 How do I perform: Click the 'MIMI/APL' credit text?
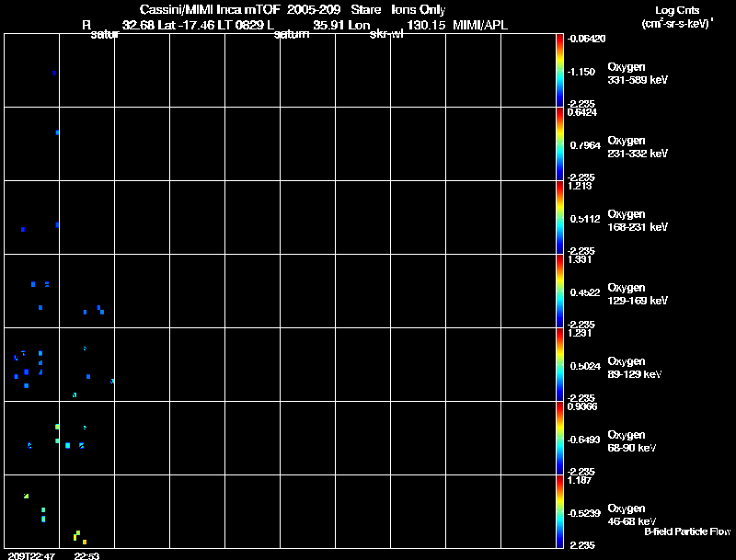[x=480, y=25]
